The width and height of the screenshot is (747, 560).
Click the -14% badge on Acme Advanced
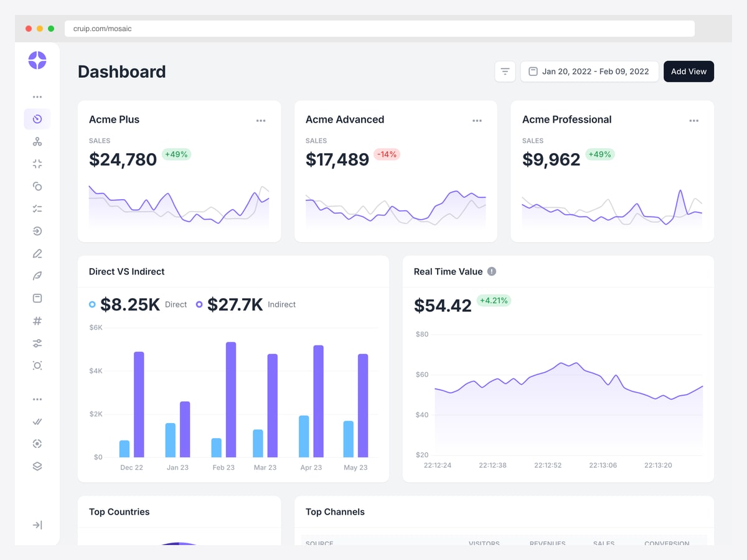[387, 154]
